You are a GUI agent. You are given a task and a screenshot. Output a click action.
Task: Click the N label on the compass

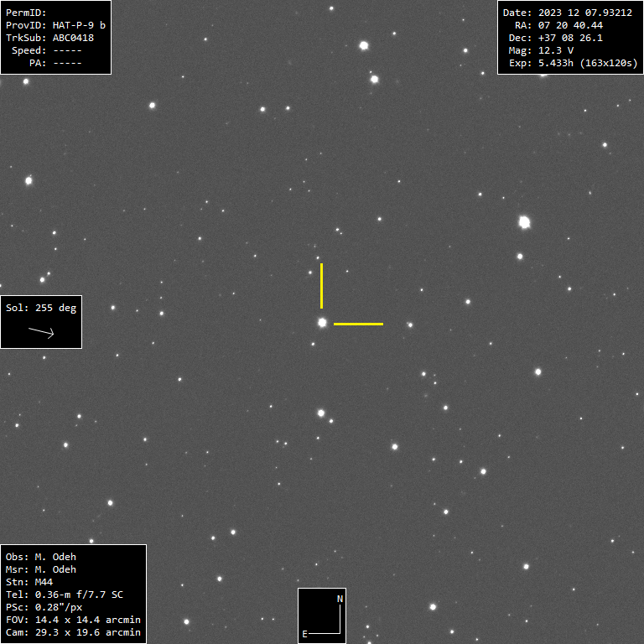(340, 599)
